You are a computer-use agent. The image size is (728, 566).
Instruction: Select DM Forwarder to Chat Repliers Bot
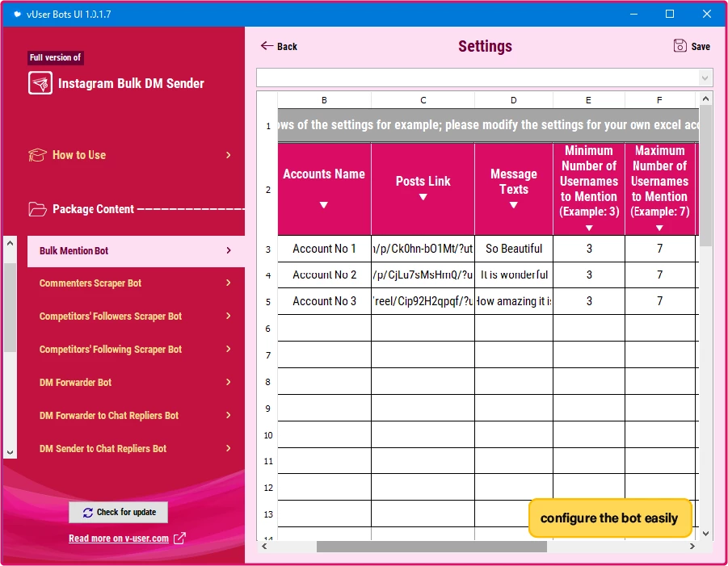pos(136,415)
